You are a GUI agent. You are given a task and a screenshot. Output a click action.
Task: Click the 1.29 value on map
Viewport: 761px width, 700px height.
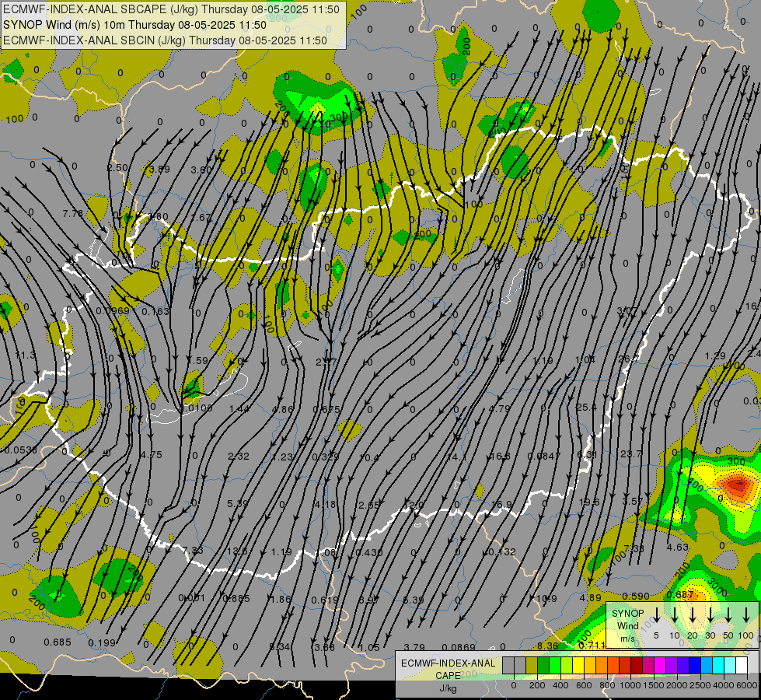[x=715, y=356]
